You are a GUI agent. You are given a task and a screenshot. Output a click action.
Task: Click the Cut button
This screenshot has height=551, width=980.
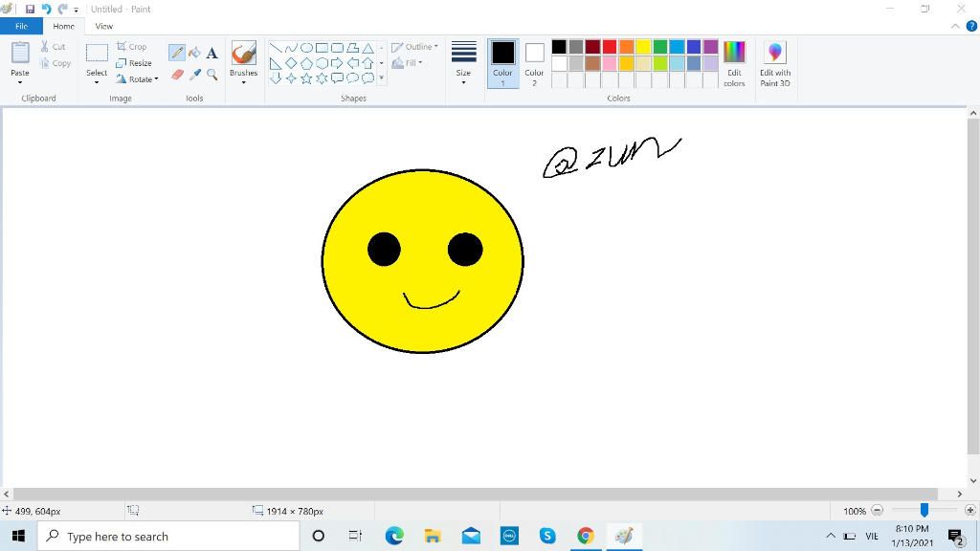tap(54, 47)
